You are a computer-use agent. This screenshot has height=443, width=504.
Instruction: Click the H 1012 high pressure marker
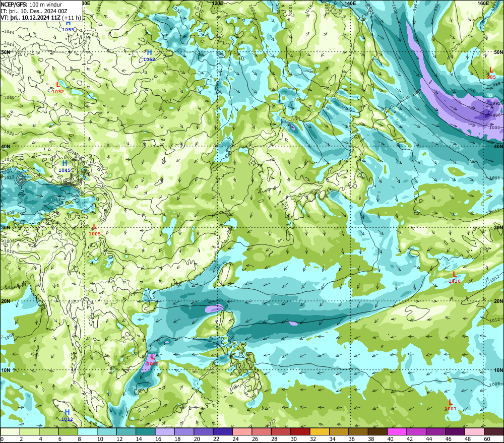[x=67, y=415]
